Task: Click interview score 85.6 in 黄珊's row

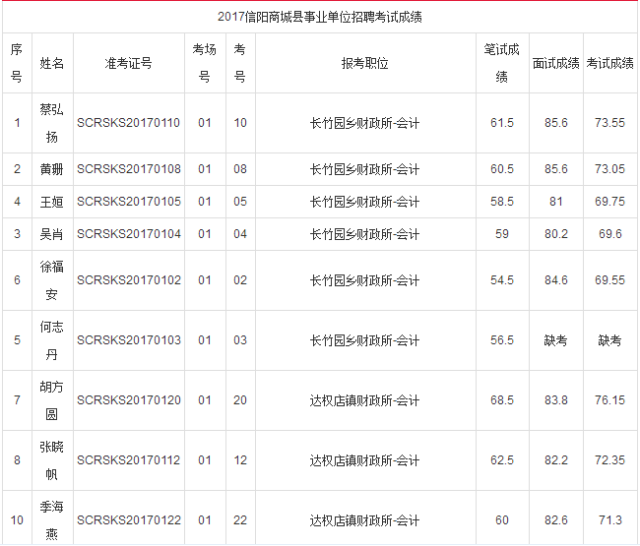Action: 556,169
